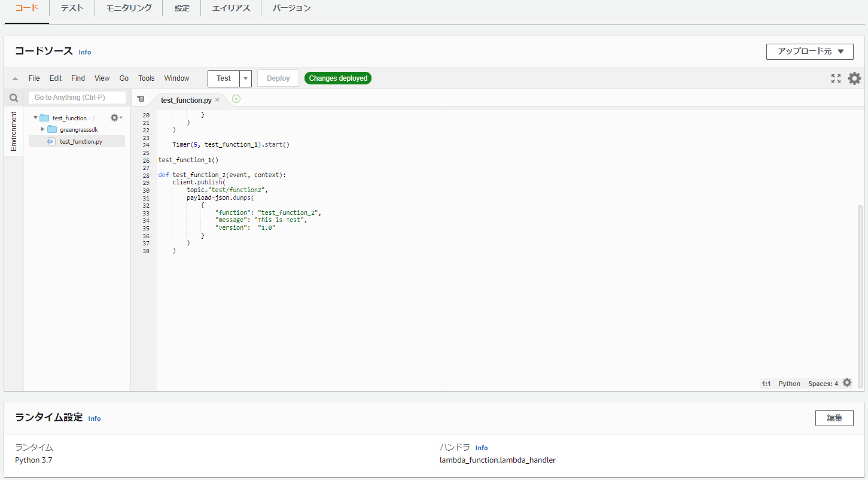Switch to the モニタリング tab

pyautogui.click(x=129, y=8)
